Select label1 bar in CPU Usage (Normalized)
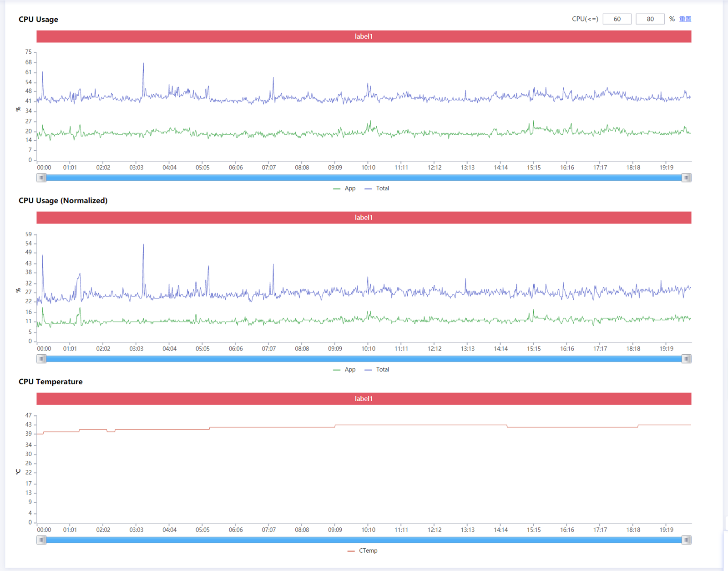Image resolution: width=728 pixels, height=571 pixels. click(364, 218)
